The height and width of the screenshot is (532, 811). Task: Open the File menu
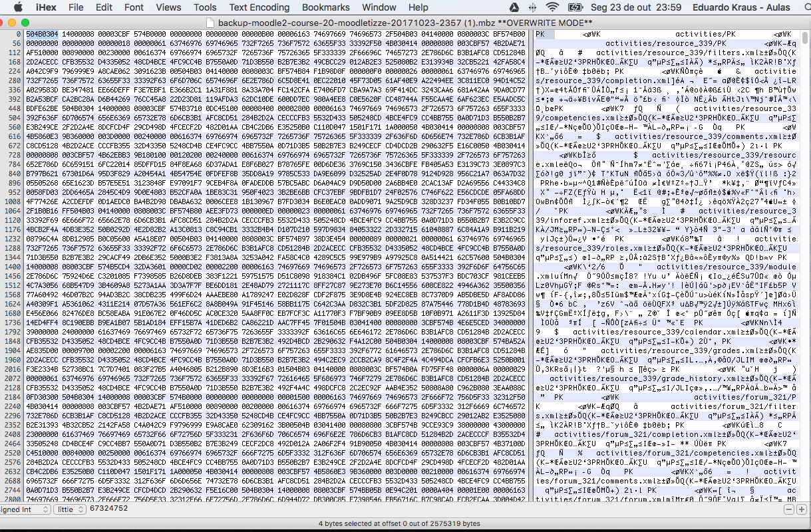click(x=76, y=7)
